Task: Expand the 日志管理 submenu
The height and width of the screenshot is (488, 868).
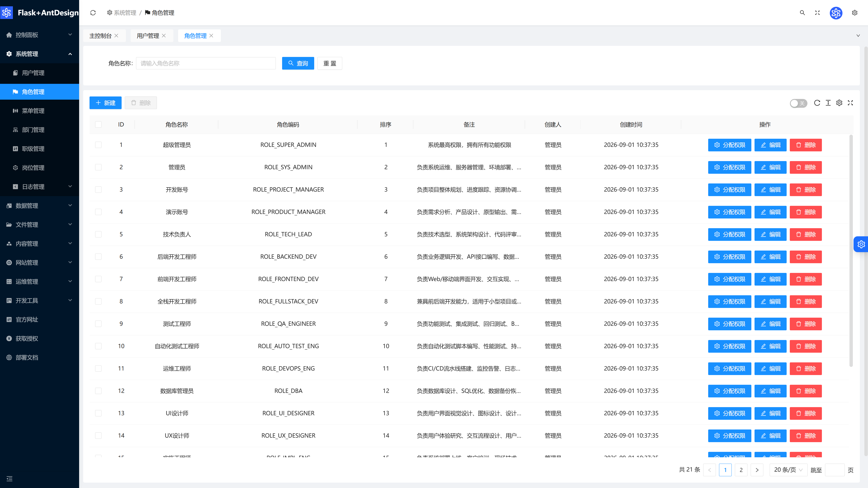Action: (x=39, y=187)
